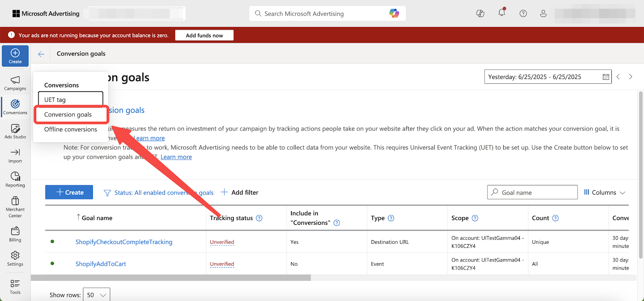The height and width of the screenshot is (301, 644).
Task: Open the notifications bell
Action: [x=502, y=13]
